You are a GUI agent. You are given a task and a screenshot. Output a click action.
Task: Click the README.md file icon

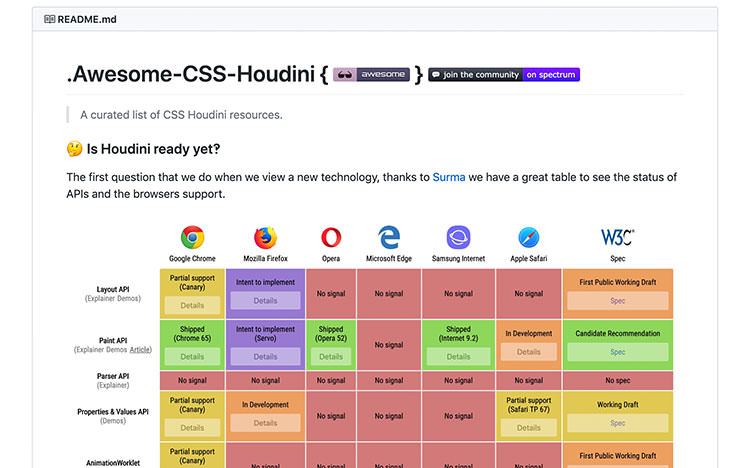[x=48, y=19]
